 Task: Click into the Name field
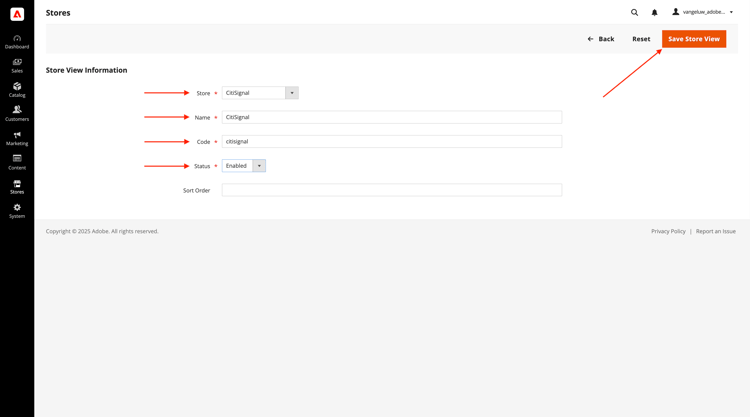[x=392, y=117]
